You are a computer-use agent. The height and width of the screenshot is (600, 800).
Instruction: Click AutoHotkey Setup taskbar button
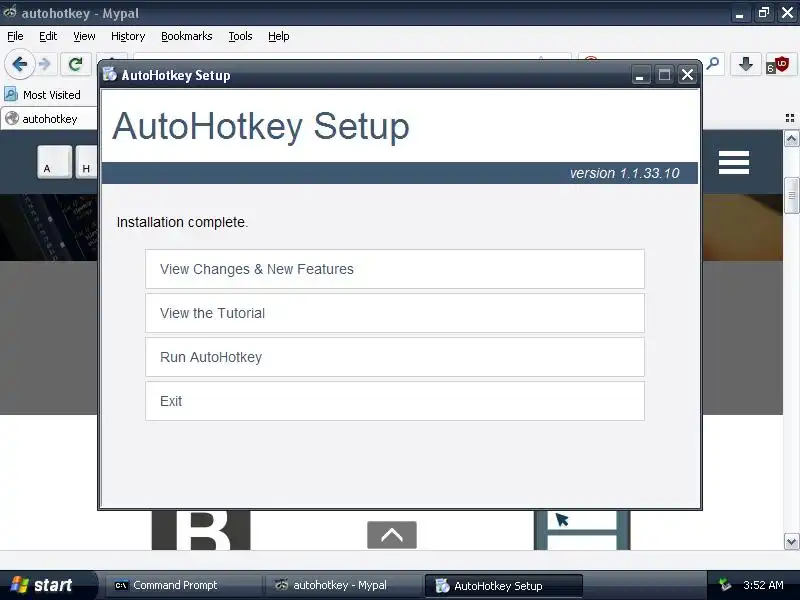tap(503, 586)
